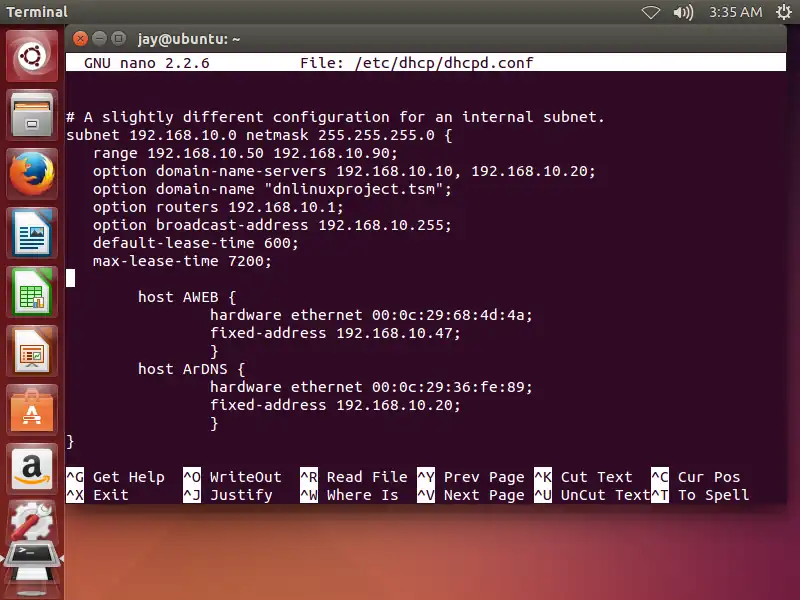Open LibreOffice Writer from the launcher
This screenshot has width=800, height=600.
click(33, 234)
